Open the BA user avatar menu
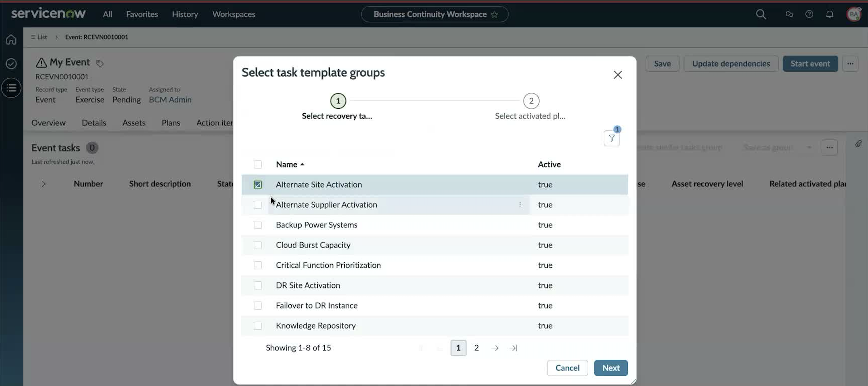Image resolution: width=868 pixels, height=386 pixels. pos(853,14)
